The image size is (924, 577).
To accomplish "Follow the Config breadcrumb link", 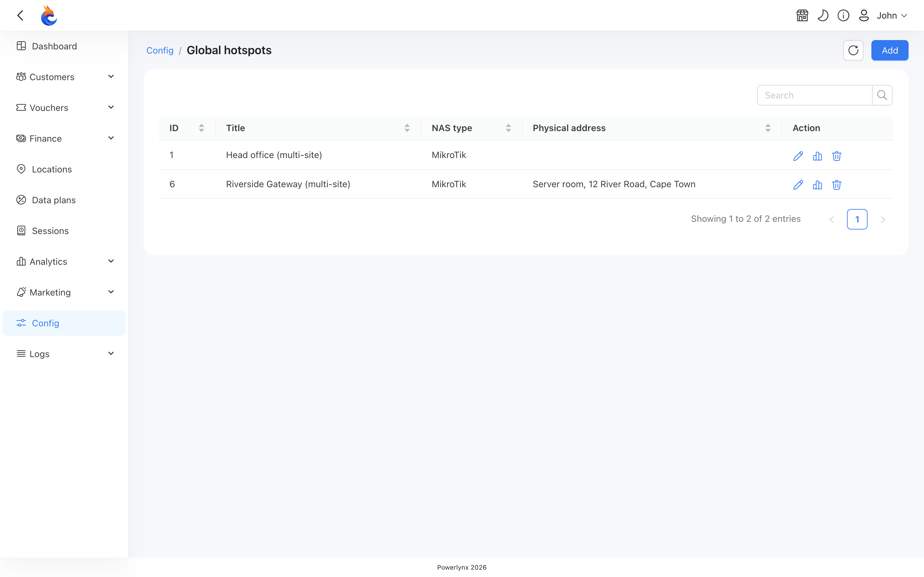I will point(159,50).
